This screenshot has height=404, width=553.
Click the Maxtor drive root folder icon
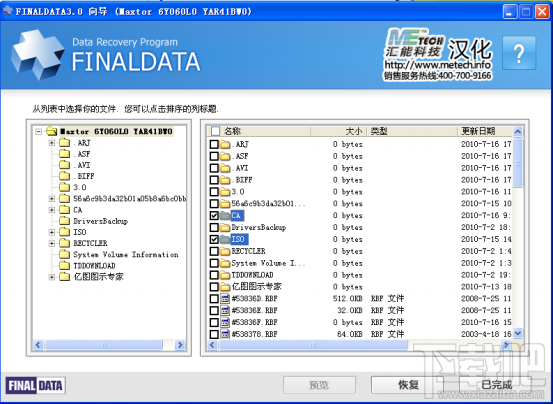tap(51, 131)
